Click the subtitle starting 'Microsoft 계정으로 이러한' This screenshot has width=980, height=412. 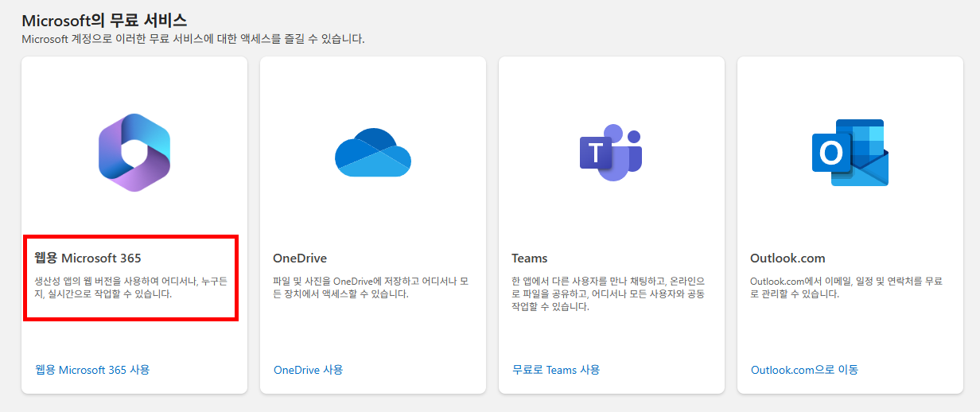pos(193,39)
